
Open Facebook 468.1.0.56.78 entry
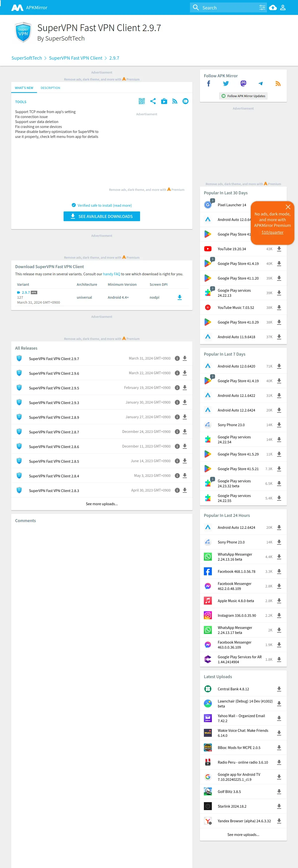coord(236,572)
